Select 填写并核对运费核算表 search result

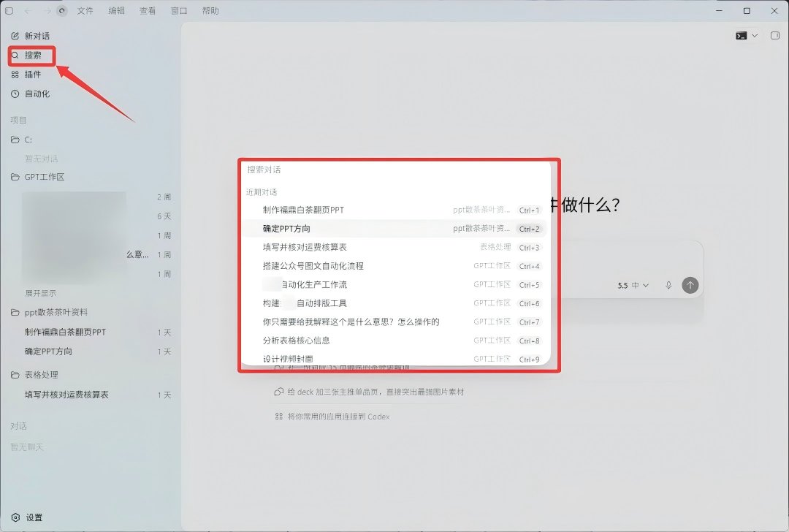pos(394,247)
